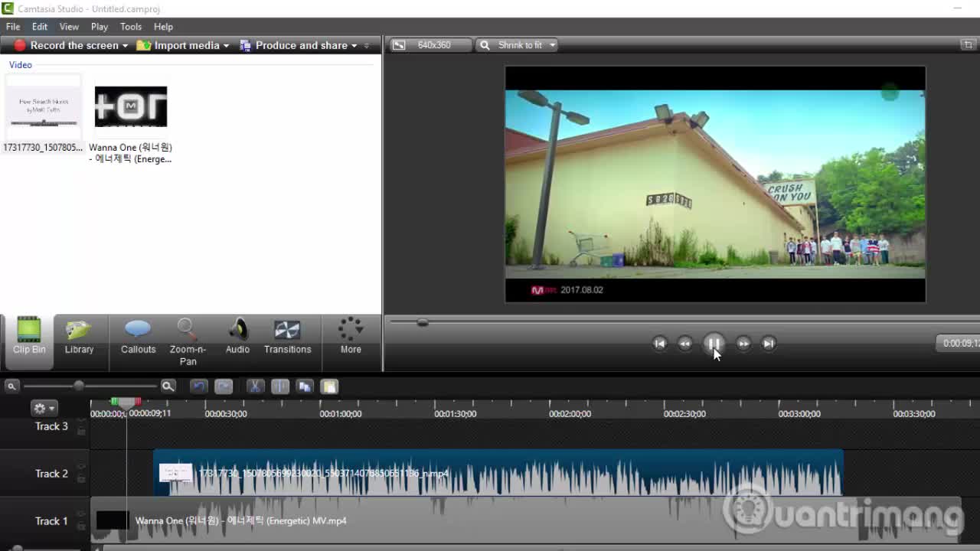Click the Track 2 label
This screenshot has width=980, height=551.
(x=51, y=474)
